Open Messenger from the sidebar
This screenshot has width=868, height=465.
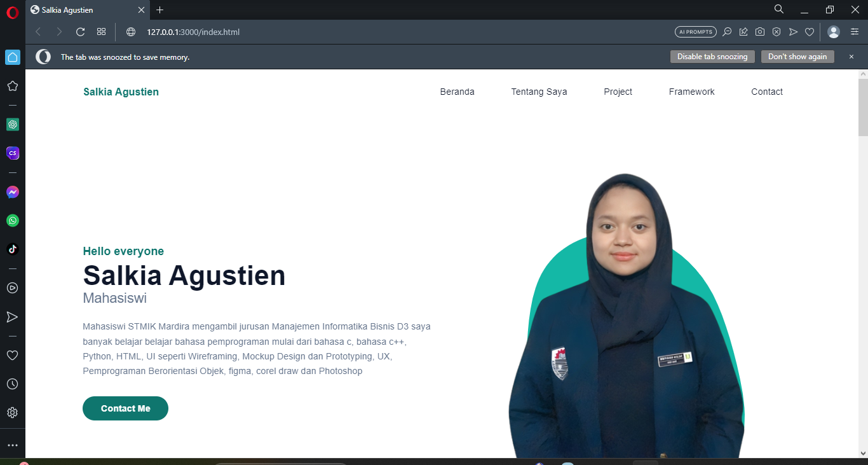point(13,192)
